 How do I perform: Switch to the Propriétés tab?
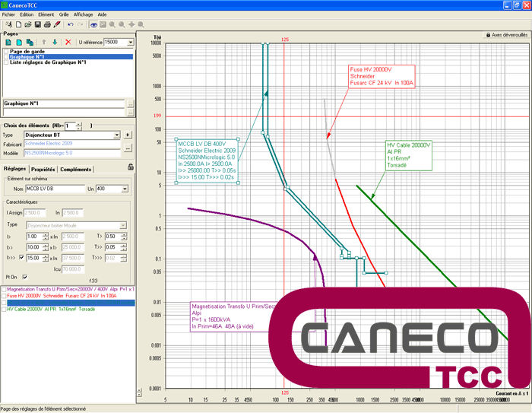click(43, 169)
